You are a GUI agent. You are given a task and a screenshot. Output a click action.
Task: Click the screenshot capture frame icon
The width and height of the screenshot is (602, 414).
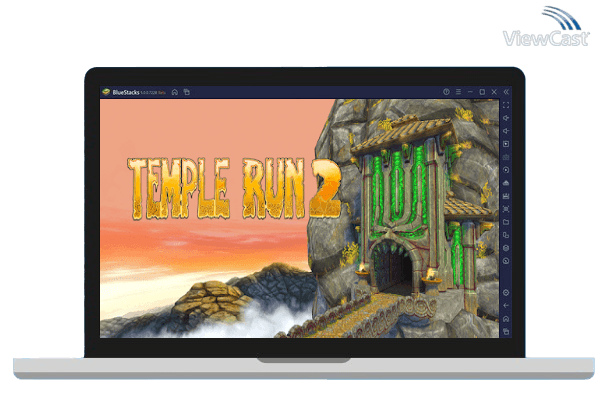[x=506, y=209]
